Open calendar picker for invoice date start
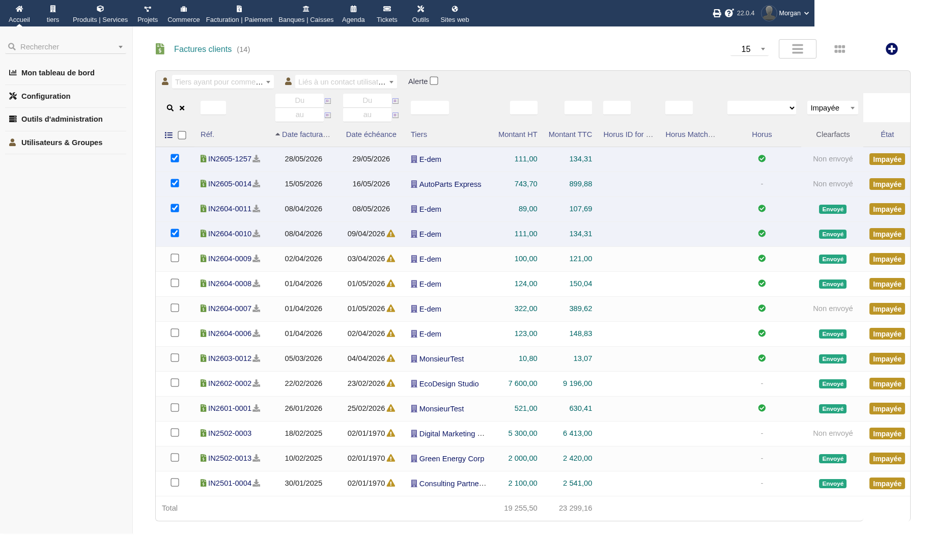930x560 pixels. [x=328, y=101]
